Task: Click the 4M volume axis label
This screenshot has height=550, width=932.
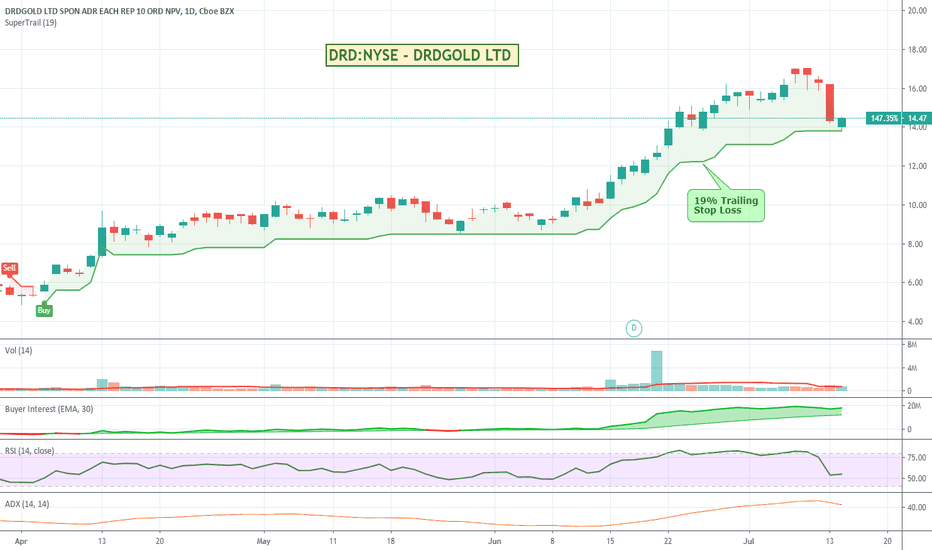Action: (912, 368)
